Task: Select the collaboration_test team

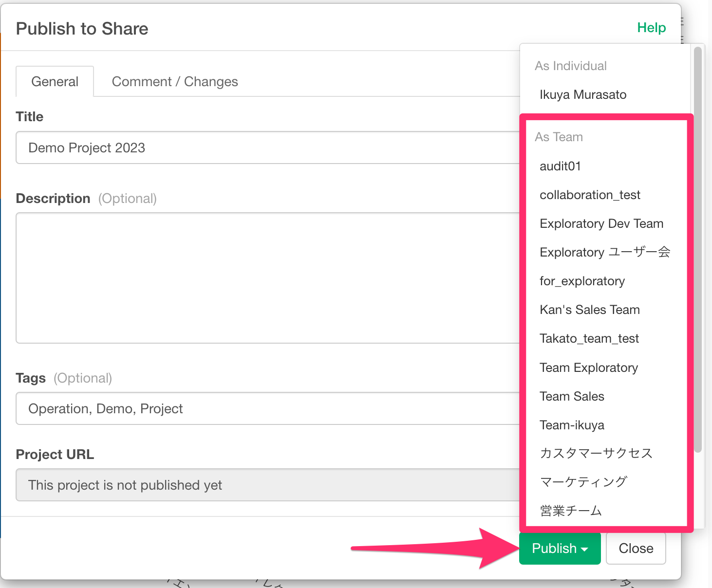Action: (590, 195)
